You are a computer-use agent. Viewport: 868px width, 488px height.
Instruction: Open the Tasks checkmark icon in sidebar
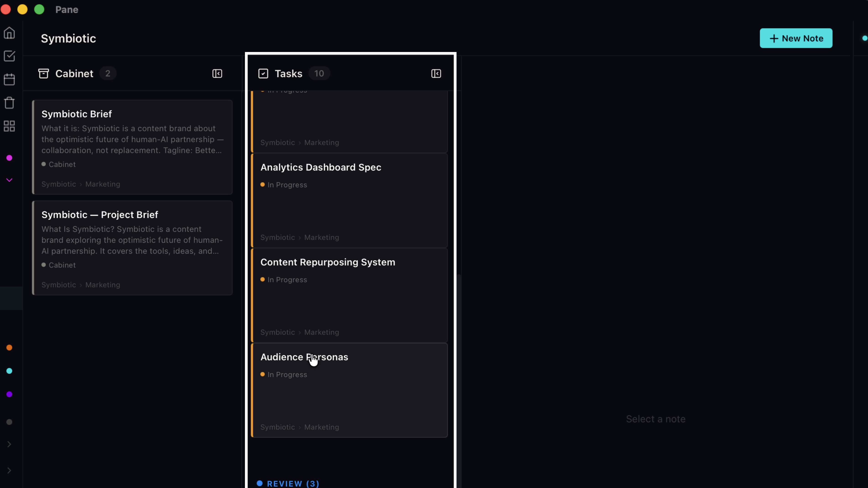click(x=9, y=56)
